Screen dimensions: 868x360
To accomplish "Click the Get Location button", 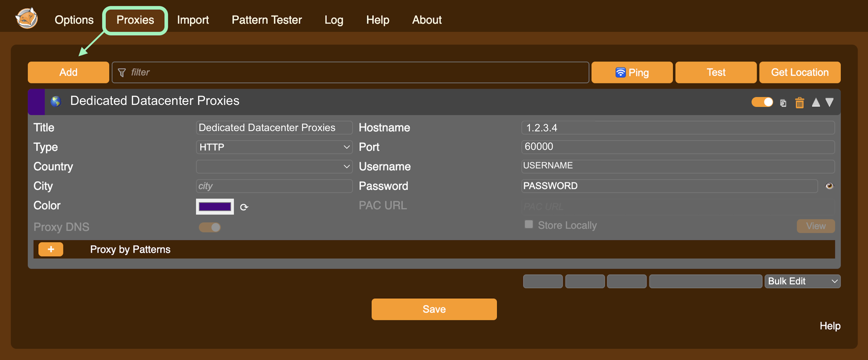I will [x=800, y=72].
